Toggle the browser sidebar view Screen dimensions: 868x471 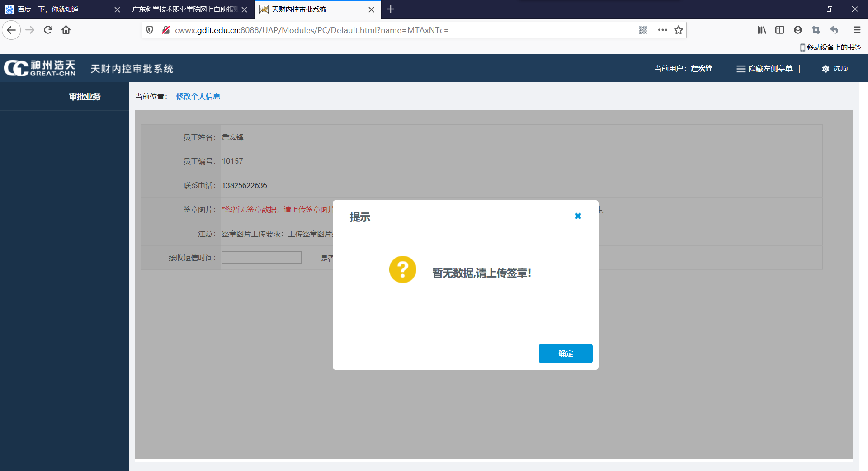tap(780, 30)
